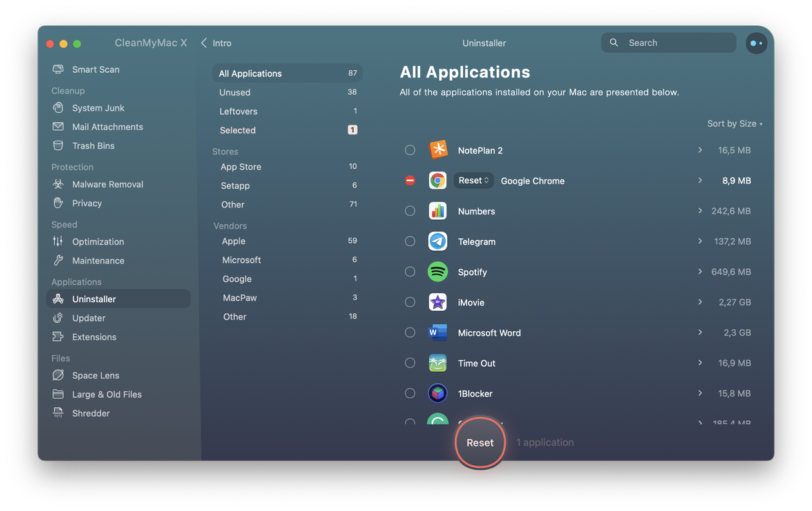The height and width of the screenshot is (511, 812).
Task: Filter by Setapp store
Action: tap(287, 186)
